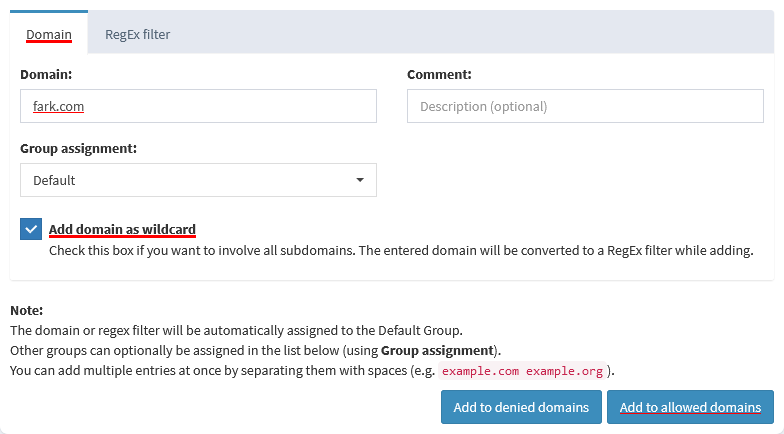Switch to the Domain tab
The width and height of the screenshot is (784, 434).
(x=49, y=34)
